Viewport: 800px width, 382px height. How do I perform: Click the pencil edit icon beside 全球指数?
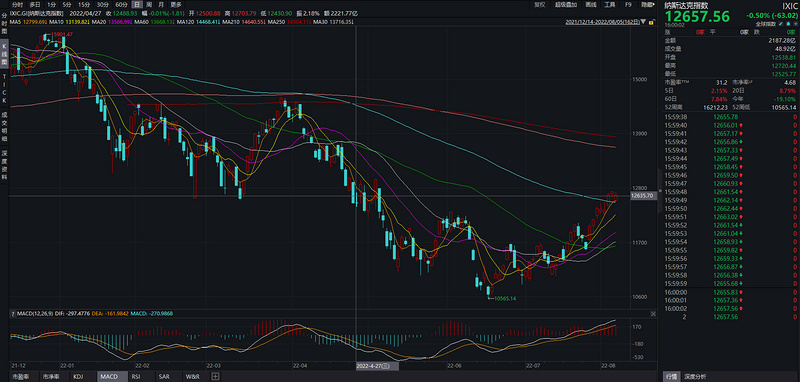[x=781, y=23]
